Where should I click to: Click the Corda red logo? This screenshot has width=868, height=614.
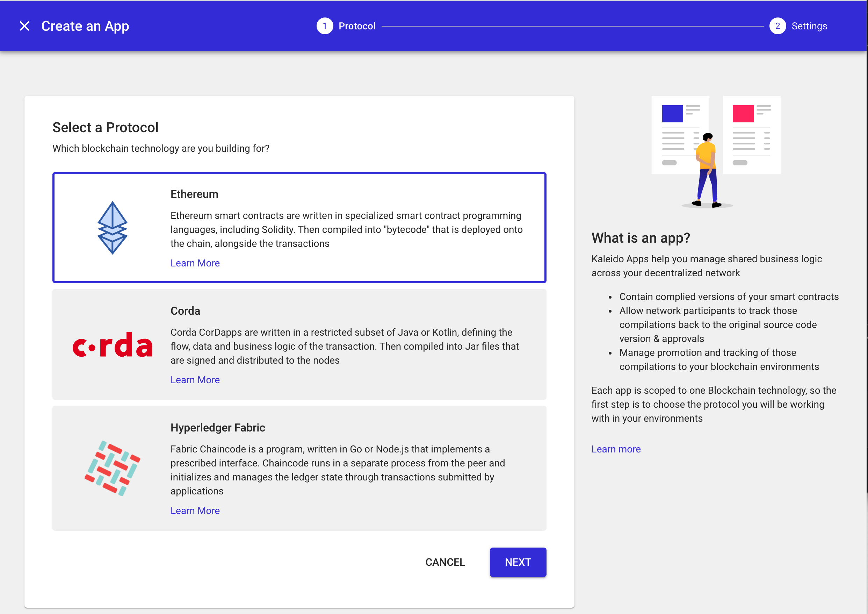(x=112, y=345)
